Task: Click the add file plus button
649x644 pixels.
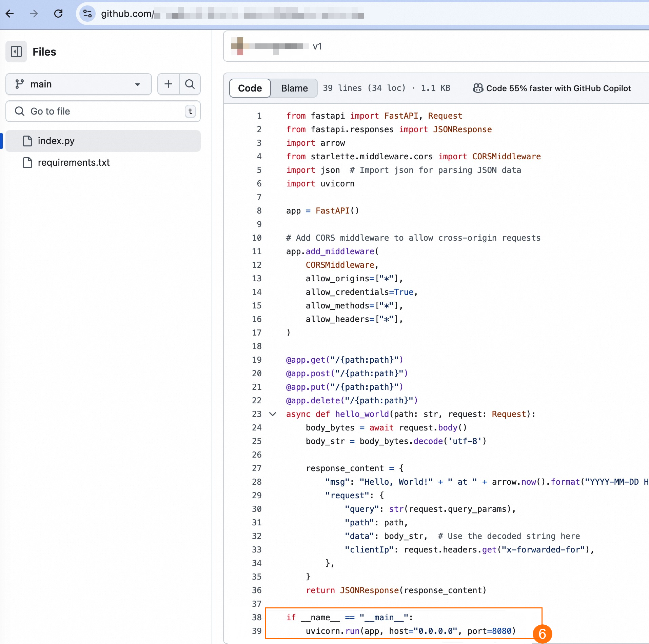Action: point(169,84)
